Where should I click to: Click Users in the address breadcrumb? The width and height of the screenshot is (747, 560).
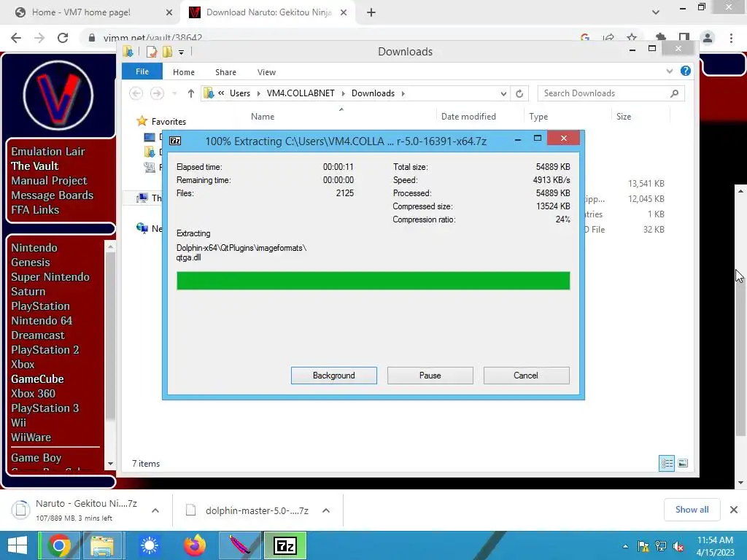point(239,93)
